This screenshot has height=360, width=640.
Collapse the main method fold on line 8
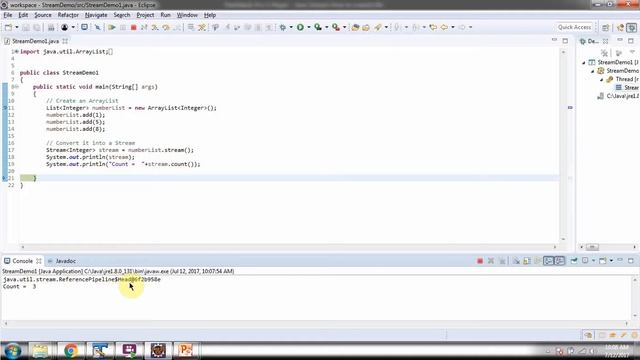tap(16, 87)
